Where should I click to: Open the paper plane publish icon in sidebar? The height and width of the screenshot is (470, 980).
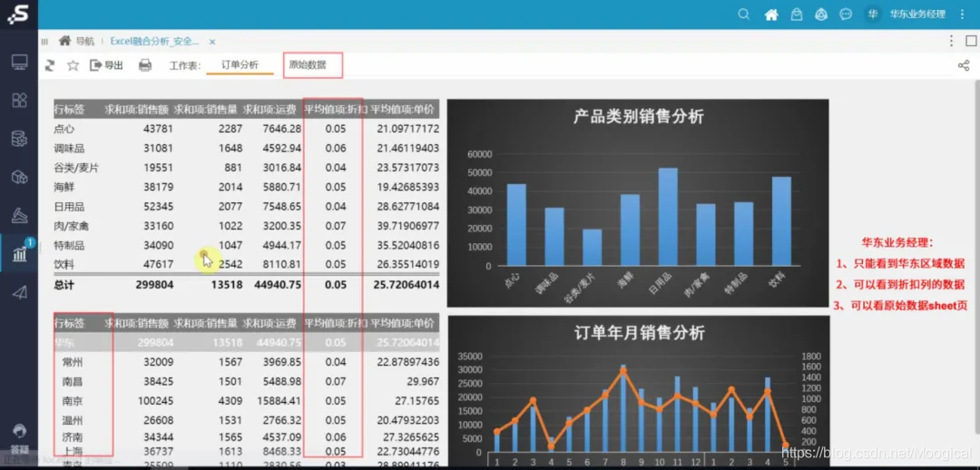19,292
